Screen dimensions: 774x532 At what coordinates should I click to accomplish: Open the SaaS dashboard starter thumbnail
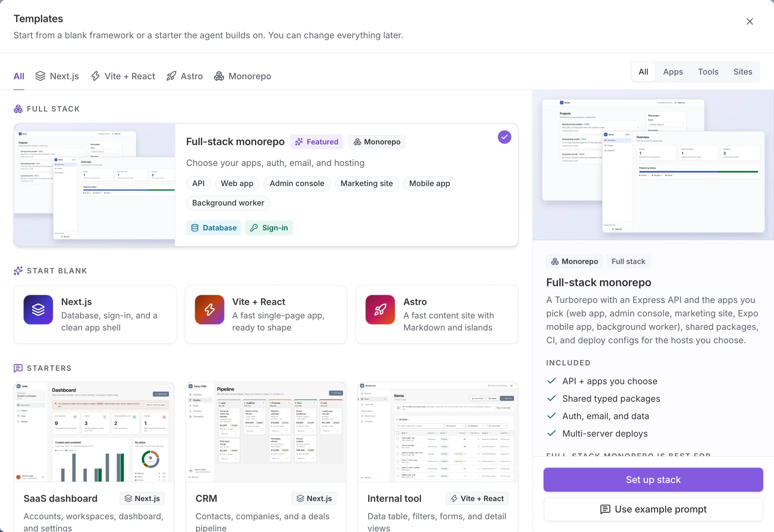pyautogui.click(x=94, y=432)
